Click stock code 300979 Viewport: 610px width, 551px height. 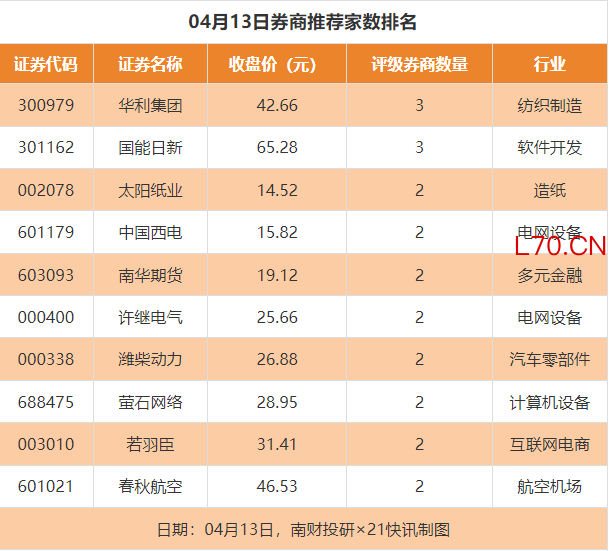point(46,105)
